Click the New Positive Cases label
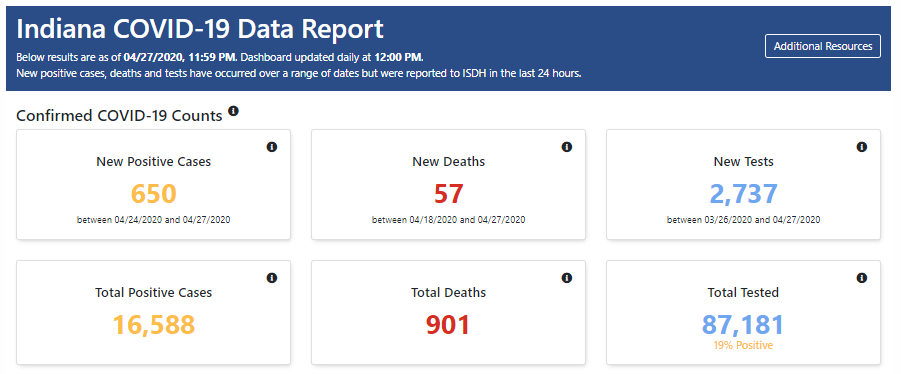Image resolution: width=901 pixels, height=374 pixels. tap(153, 162)
